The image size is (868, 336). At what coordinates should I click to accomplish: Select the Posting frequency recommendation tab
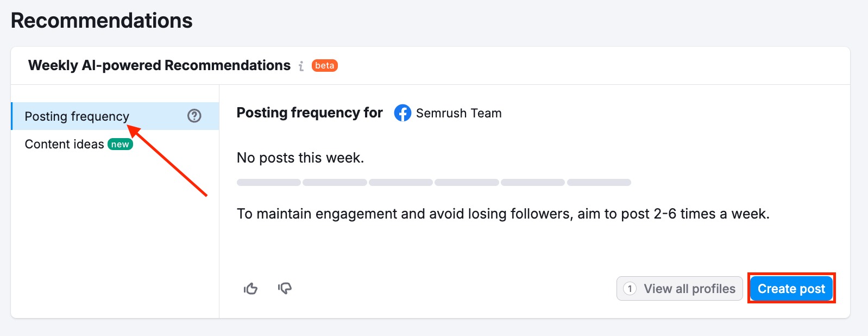click(76, 116)
